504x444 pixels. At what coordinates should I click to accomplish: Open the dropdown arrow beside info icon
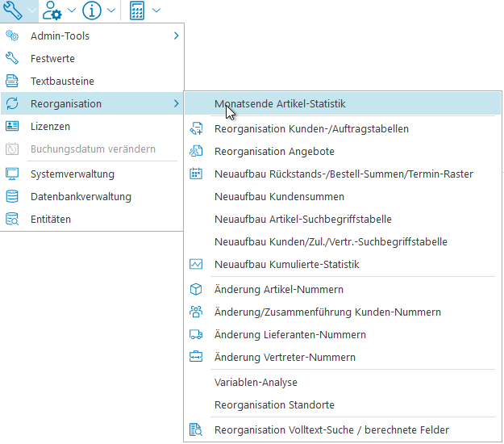pos(111,10)
